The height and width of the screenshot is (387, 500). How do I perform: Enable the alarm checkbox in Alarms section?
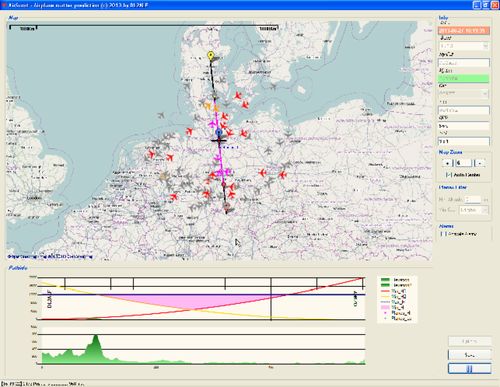[443, 234]
